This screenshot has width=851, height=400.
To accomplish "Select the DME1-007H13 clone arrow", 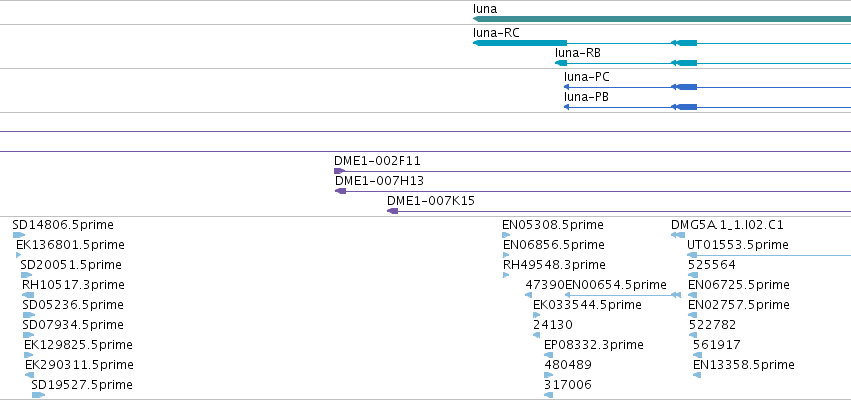I will click(x=341, y=191).
